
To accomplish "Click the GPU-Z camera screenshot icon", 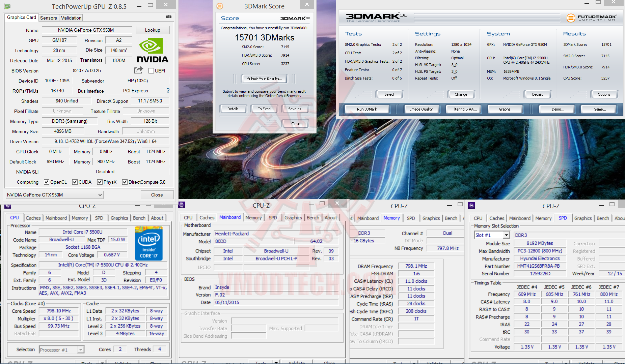I will [x=169, y=17].
